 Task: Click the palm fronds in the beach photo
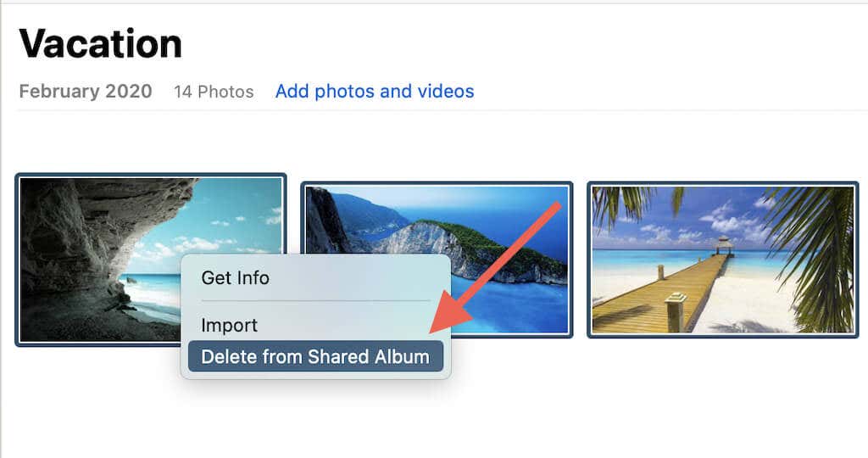814,249
